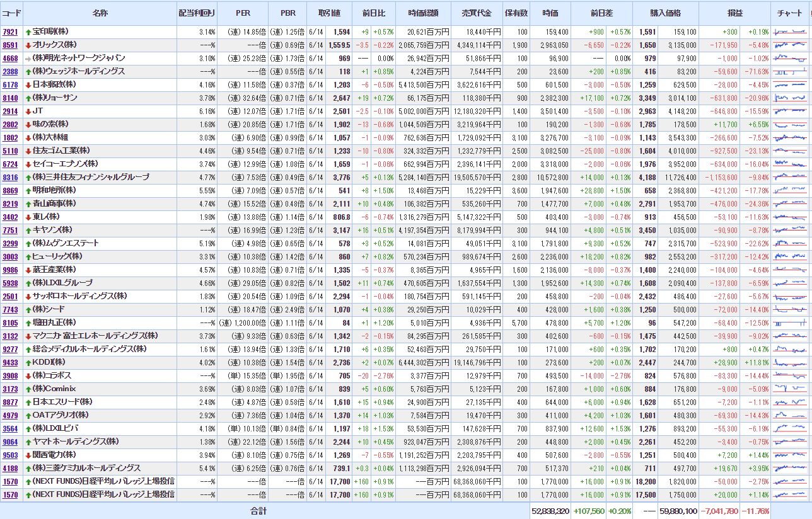
Task: Open the stock code link 8316
Action: pos(10,177)
